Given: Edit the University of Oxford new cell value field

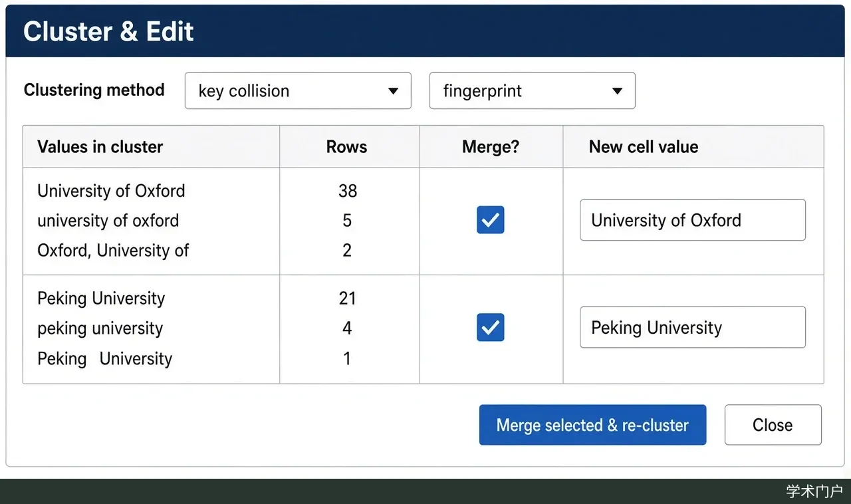Looking at the screenshot, I should [693, 220].
